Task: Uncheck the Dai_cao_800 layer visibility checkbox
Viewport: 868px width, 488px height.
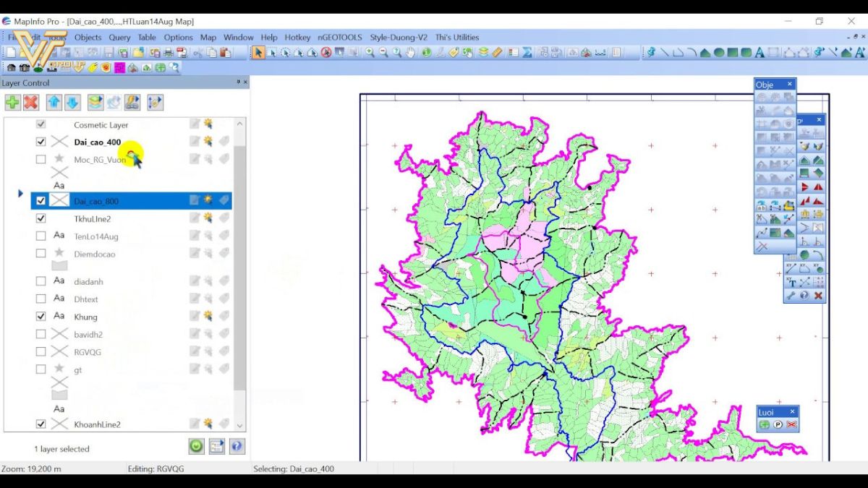Action: (41, 200)
